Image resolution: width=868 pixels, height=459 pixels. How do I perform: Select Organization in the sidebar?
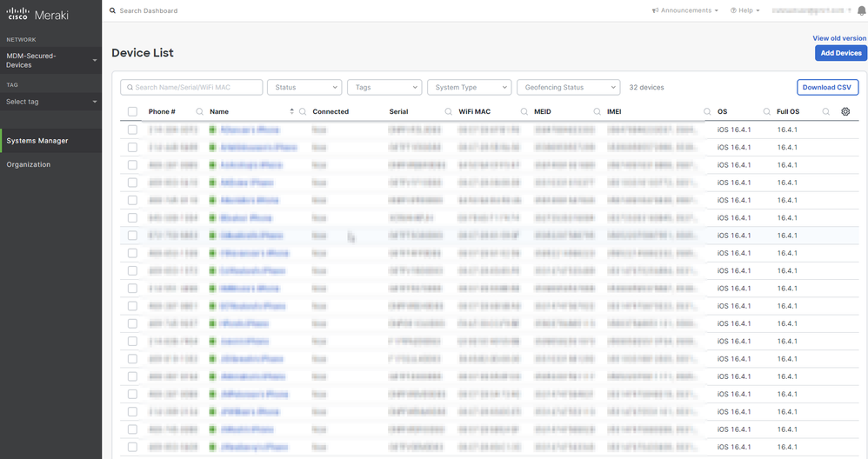[29, 164]
